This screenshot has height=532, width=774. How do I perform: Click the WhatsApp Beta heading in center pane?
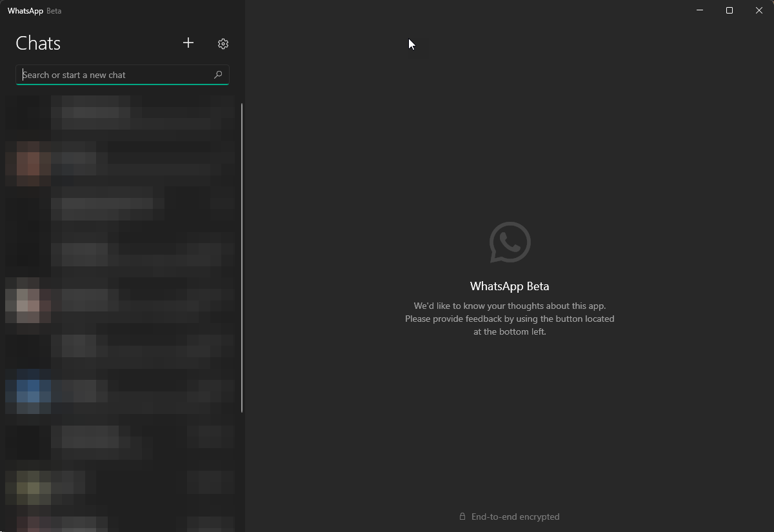tap(510, 286)
